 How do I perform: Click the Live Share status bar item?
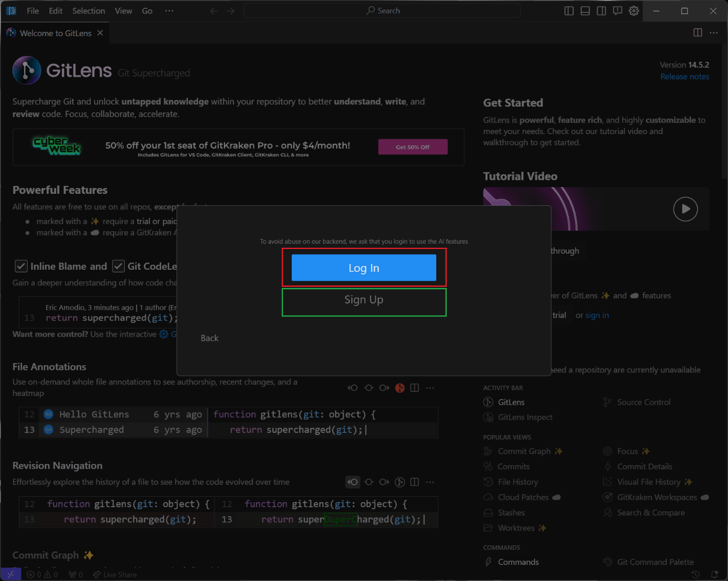coord(115,574)
